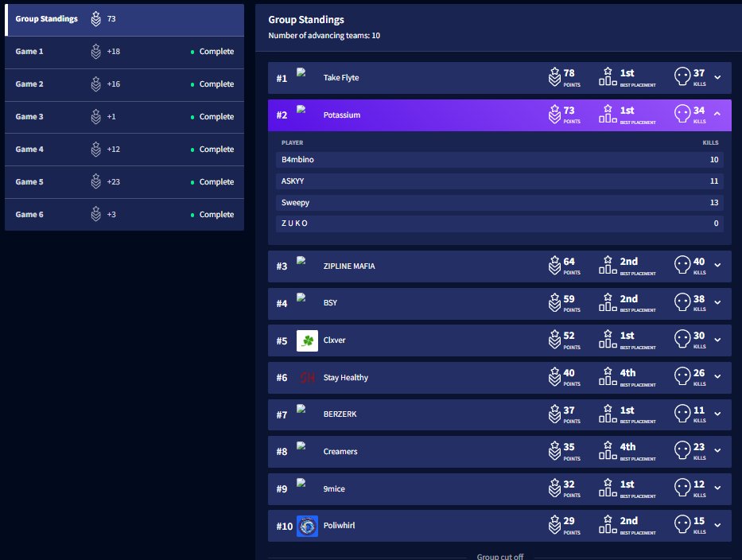Click the ZIPLINE MAFIA team name
This screenshot has height=560, width=742.
(349, 266)
